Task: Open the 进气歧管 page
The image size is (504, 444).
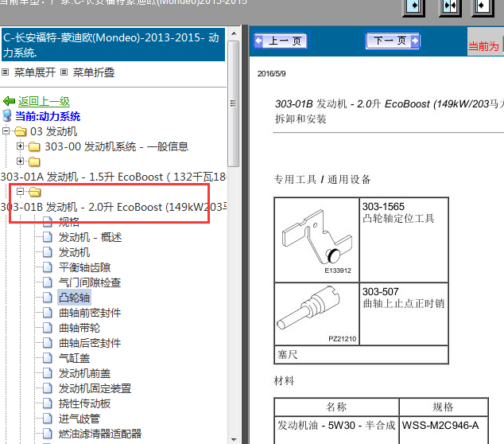Action: tap(79, 419)
